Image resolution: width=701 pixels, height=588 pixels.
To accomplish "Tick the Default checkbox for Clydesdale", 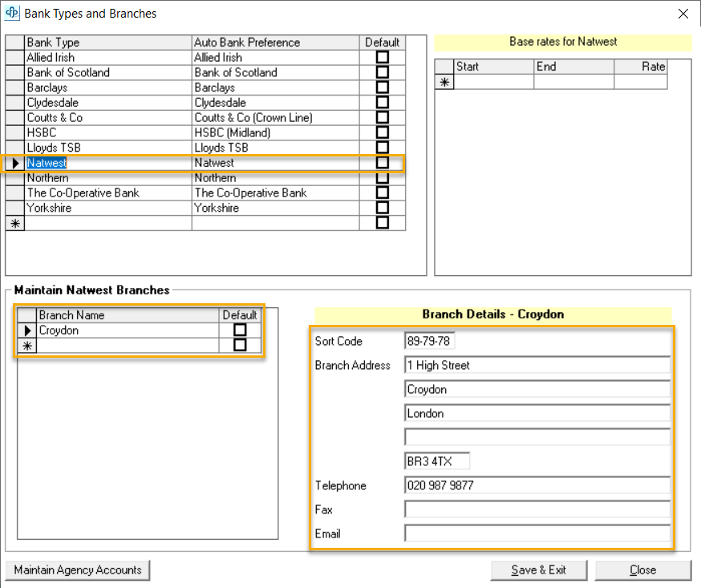I will tap(383, 103).
